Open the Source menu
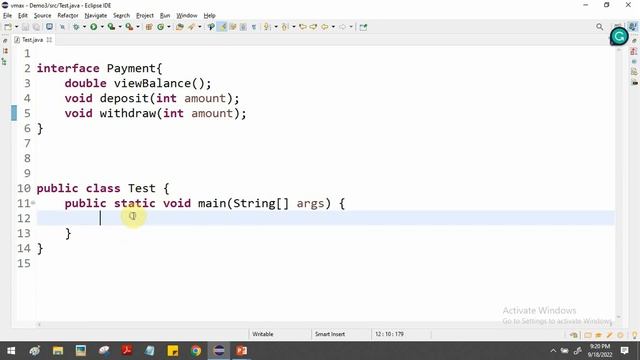This screenshot has height=360, width=640. pyautogui.click(x=42, y=16)
